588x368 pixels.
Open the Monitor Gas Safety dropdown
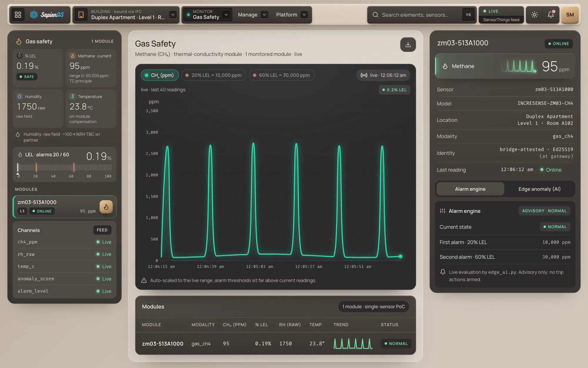click(x=207, y=15)
